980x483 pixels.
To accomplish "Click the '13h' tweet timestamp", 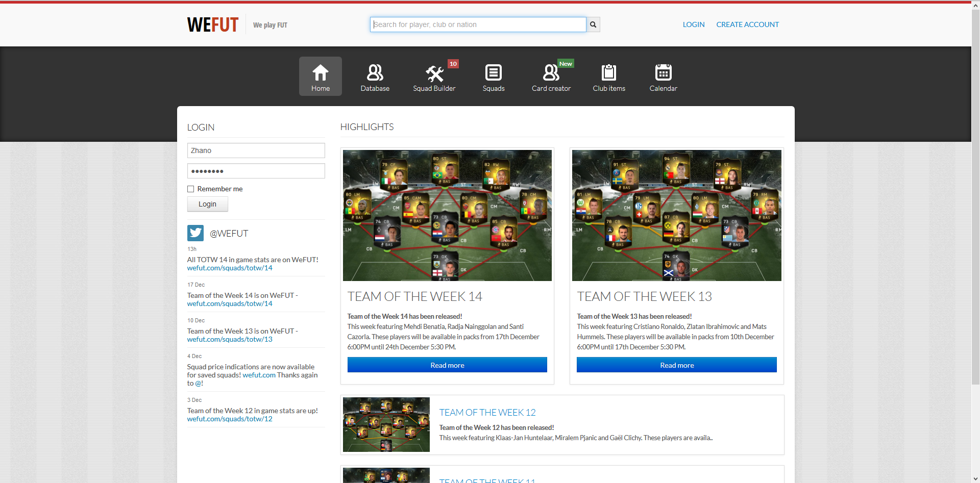I will [x=192, y=249].
